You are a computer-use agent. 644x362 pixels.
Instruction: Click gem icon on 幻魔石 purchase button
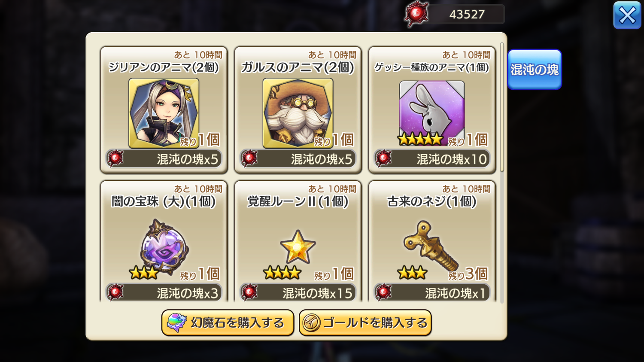[x=176, y=323]
